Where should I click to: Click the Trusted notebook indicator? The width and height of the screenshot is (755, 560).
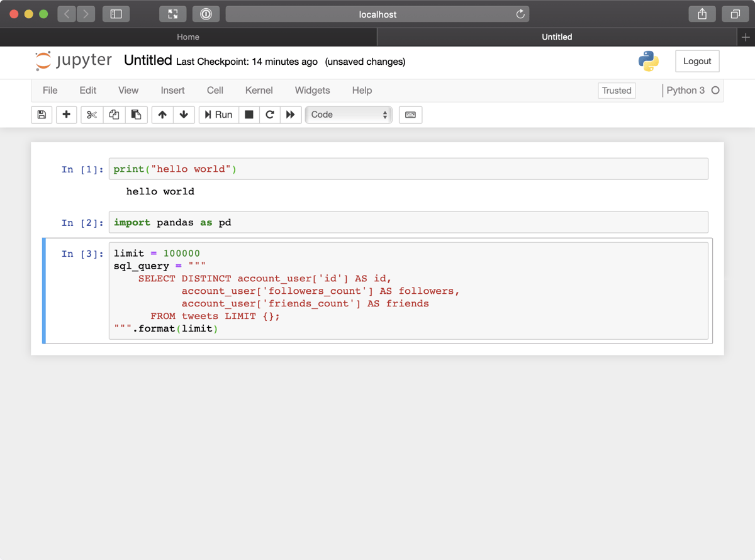click(x=616, y=90)
